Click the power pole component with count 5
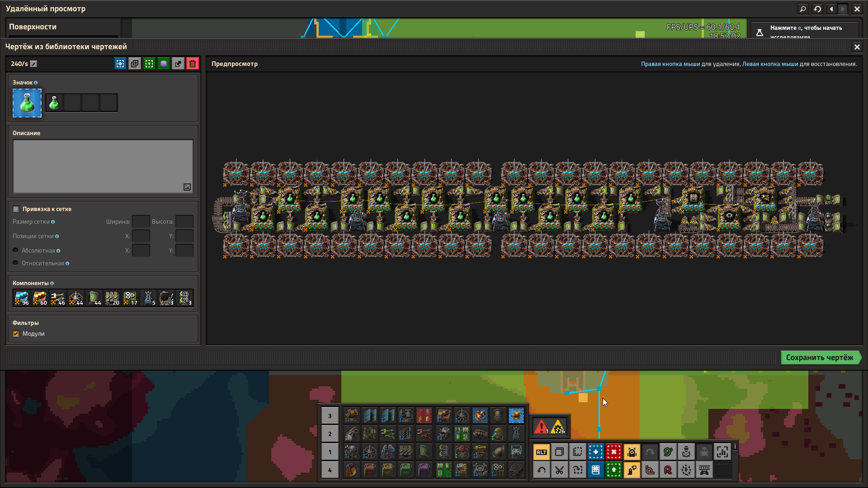Screen dimensions: 868x488 pyautogui.click(x=148, y=298)
